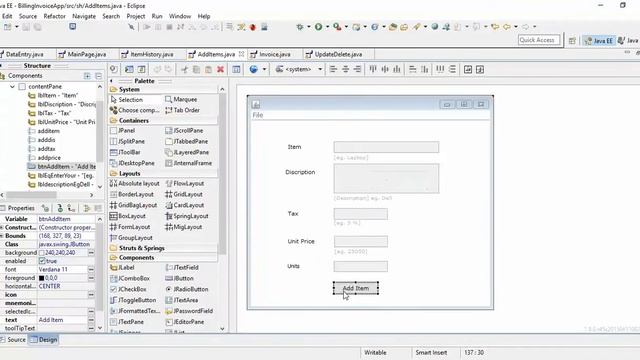Click the Item text field in form
The image size is (640, 360).
click(x=386, y=147)
